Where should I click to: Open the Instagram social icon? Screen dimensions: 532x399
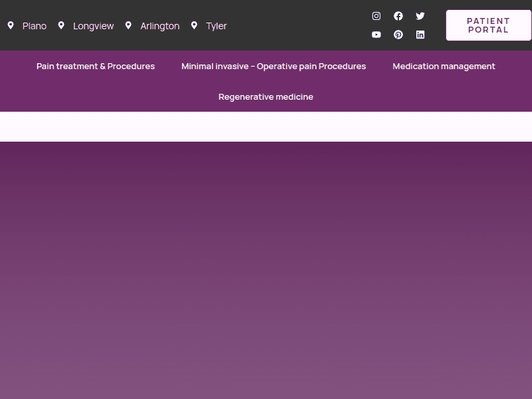[x=376, y=16]
